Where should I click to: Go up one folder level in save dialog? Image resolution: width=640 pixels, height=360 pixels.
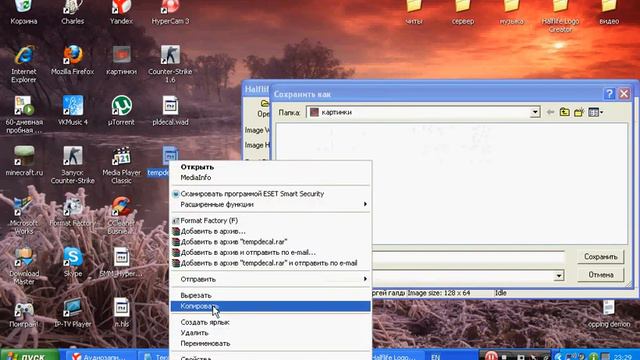[564, 112]
